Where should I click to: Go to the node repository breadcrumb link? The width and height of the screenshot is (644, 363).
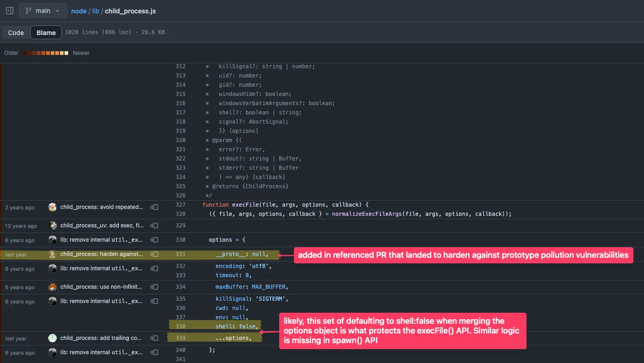pos(79,11)
